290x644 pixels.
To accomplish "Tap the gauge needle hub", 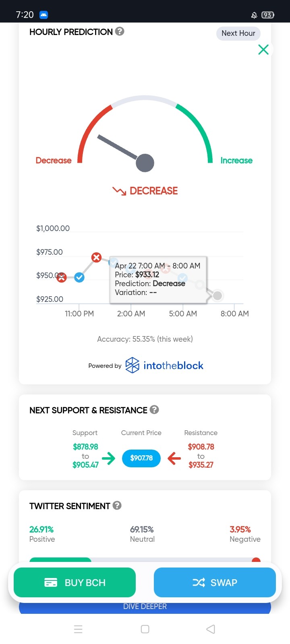I will [145, 163].
